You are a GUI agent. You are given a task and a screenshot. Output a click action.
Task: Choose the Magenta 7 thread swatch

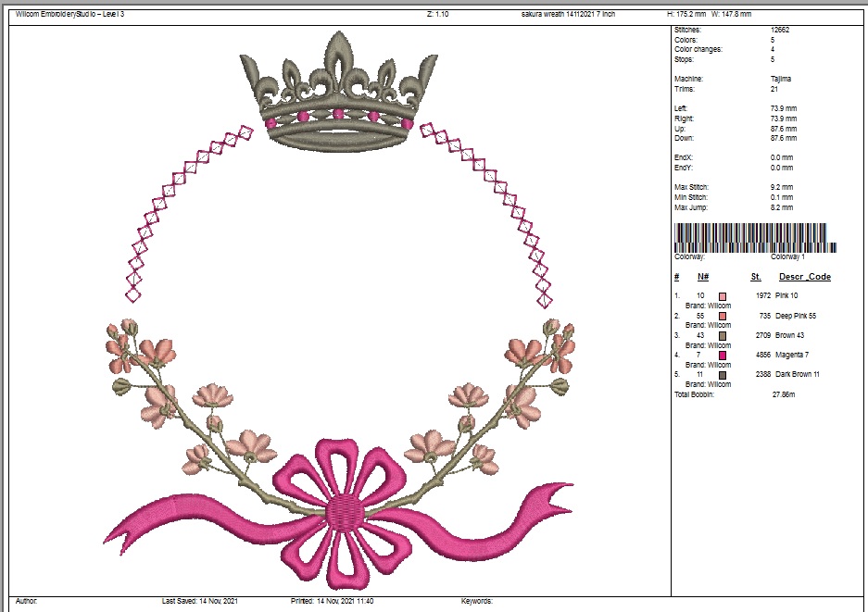pos(723,355)
